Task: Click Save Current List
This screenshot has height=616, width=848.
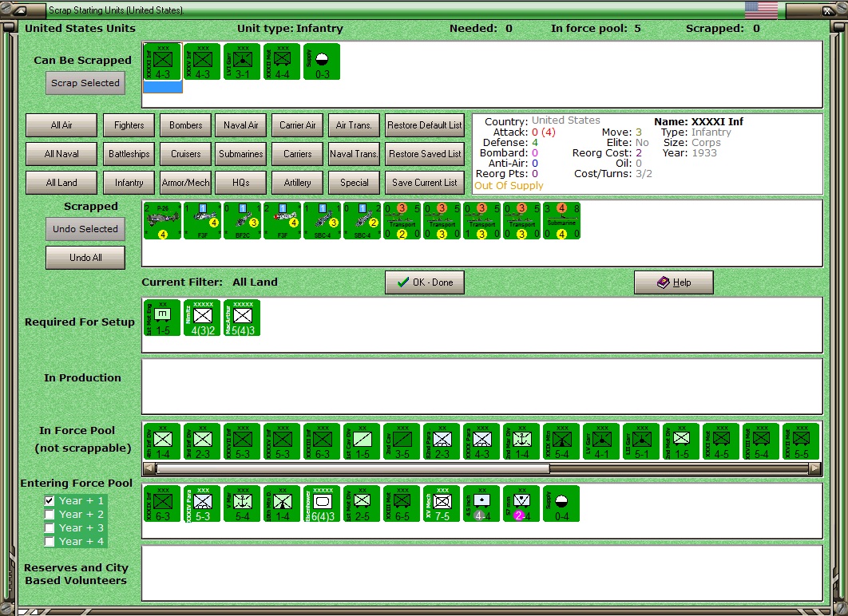Action: click(425, 183)
